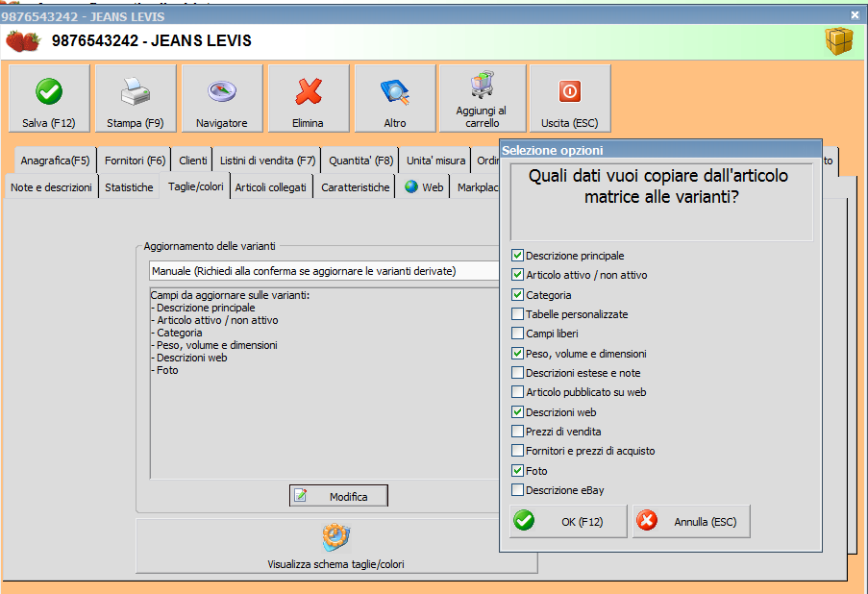
Task: Switch to Anagrafica(F5) tab
Action: [56, 161]
